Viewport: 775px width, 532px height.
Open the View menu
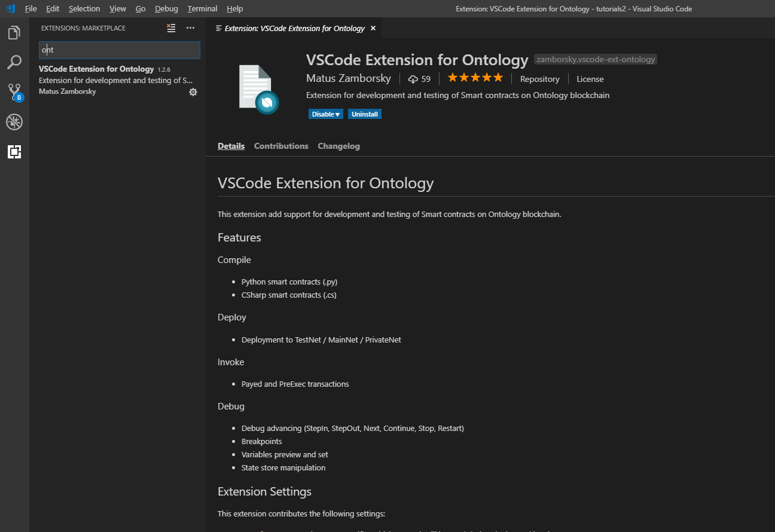pos(118,9)
